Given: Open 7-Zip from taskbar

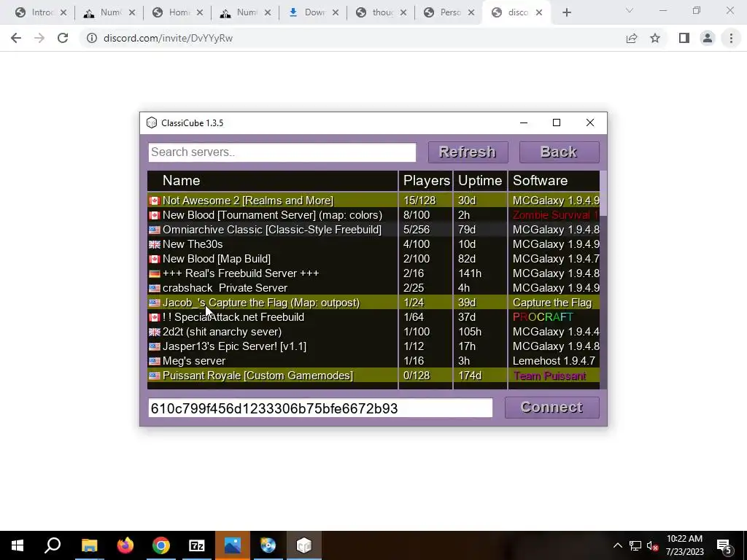Looking at the screenshot, I should (197, 545).
